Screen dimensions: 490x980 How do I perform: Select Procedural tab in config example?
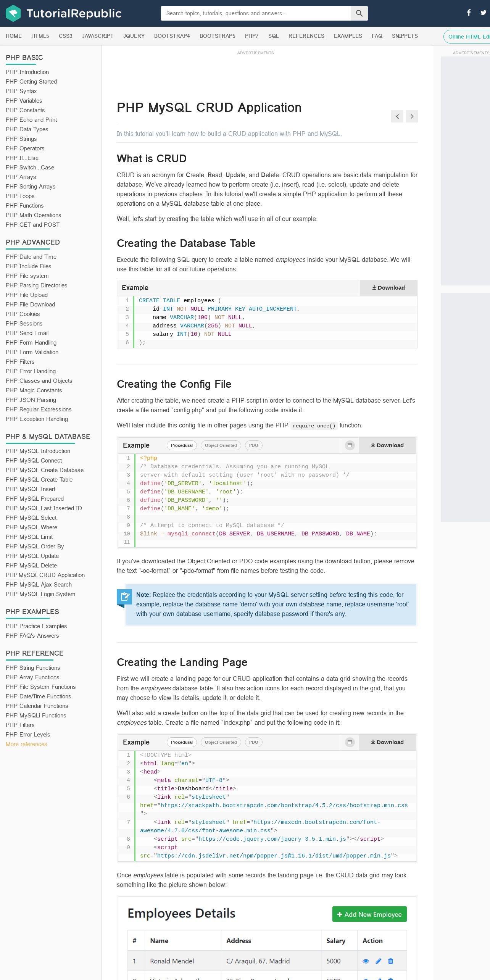(x=182, y=445)
